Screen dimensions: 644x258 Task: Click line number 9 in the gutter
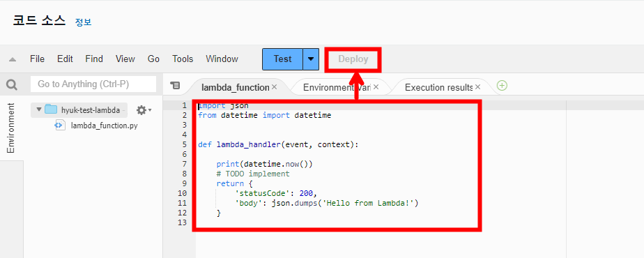(184, 183)
